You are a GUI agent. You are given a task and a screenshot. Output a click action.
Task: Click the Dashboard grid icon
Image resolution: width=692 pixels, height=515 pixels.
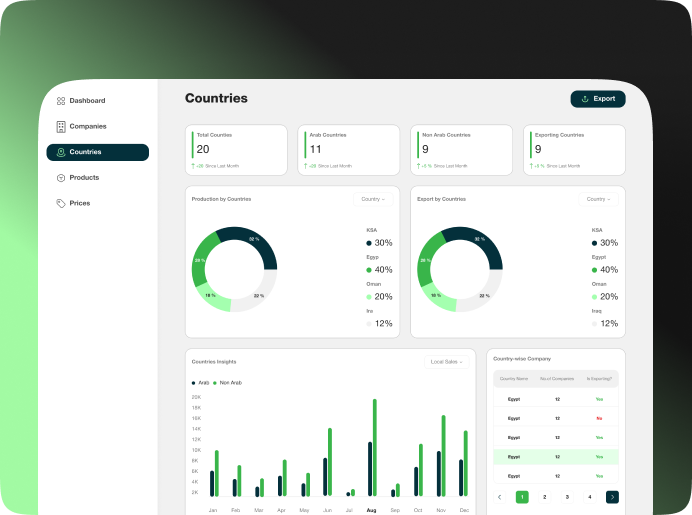61,101
